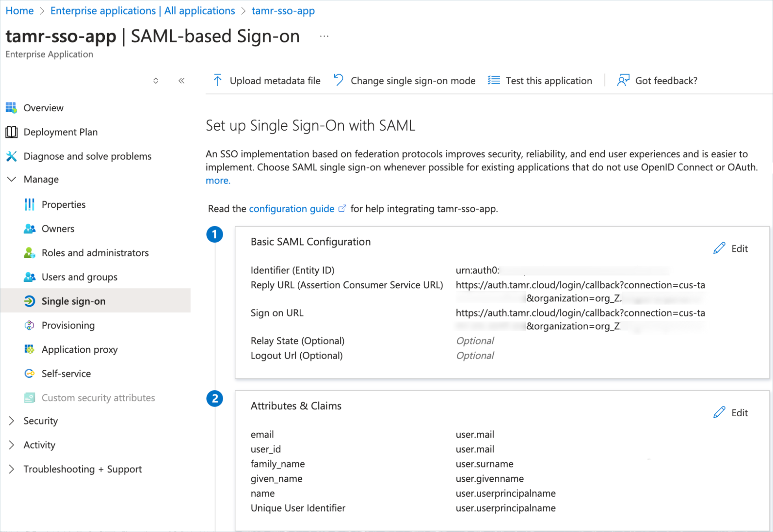
Task: Click the Overview grid icon in sidebar
Action: (11, 108)
